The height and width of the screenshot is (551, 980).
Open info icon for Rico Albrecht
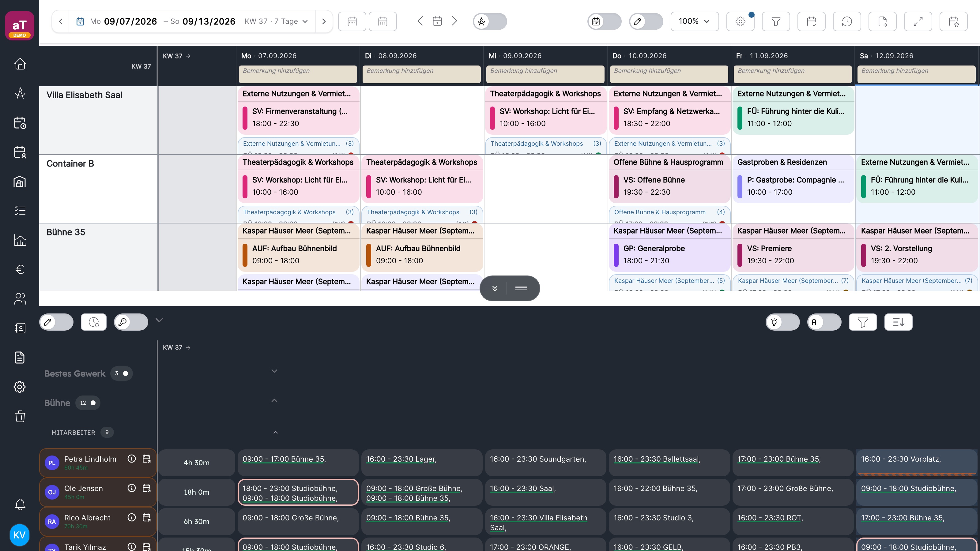click(x=132, y=517)
